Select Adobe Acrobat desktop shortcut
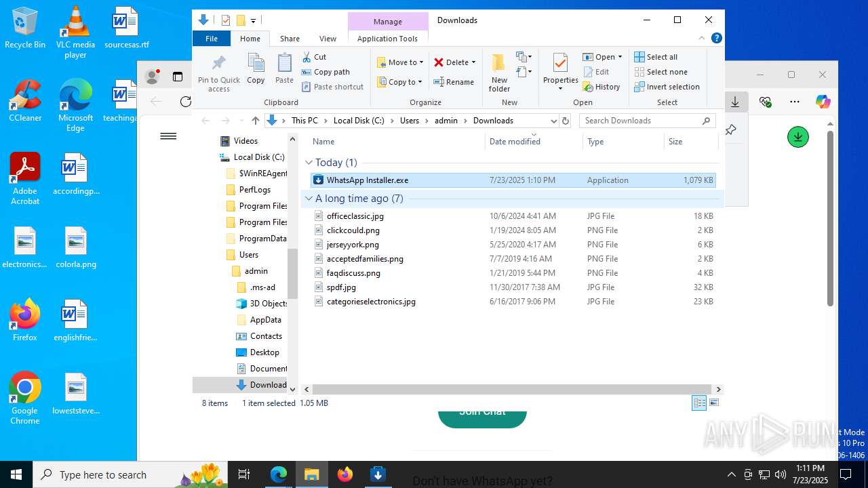Screen dimensions: 868x488 coord(25,179)
